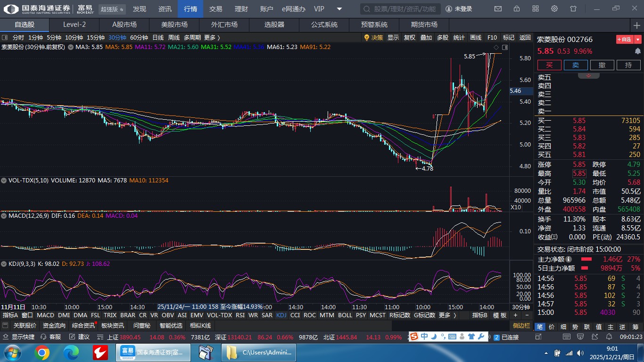Switch to the A股市场 tab
644x362 pixels.
point(124,25)
